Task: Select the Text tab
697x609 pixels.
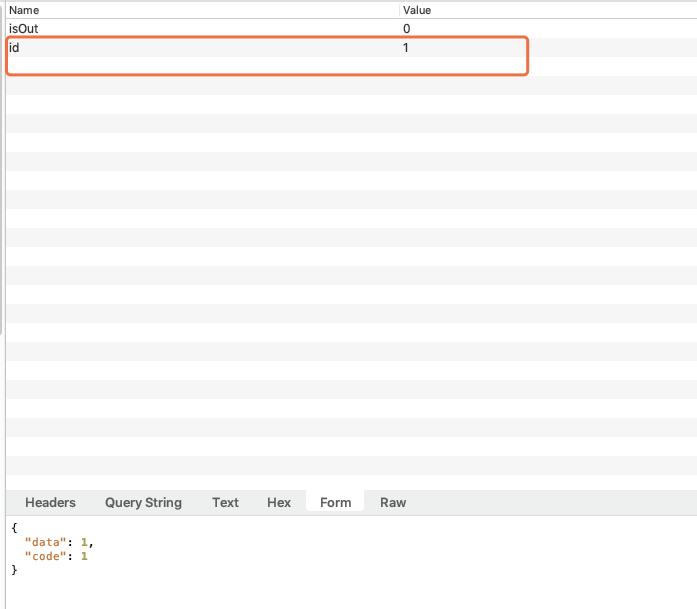Action: click(225, 502)
